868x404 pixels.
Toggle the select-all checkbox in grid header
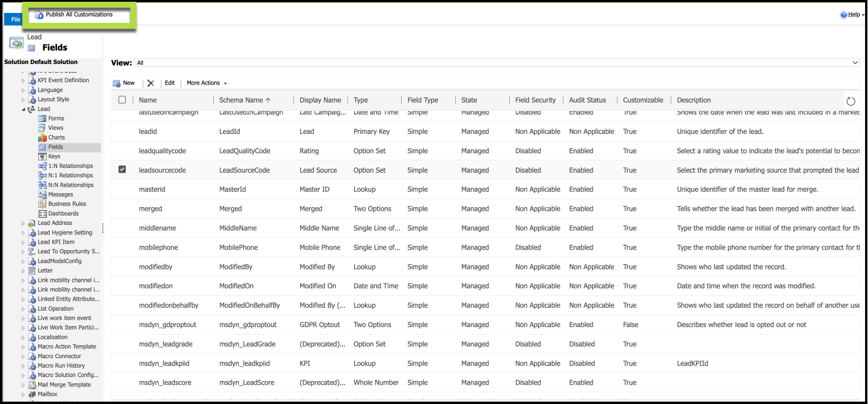click(122, 100)
